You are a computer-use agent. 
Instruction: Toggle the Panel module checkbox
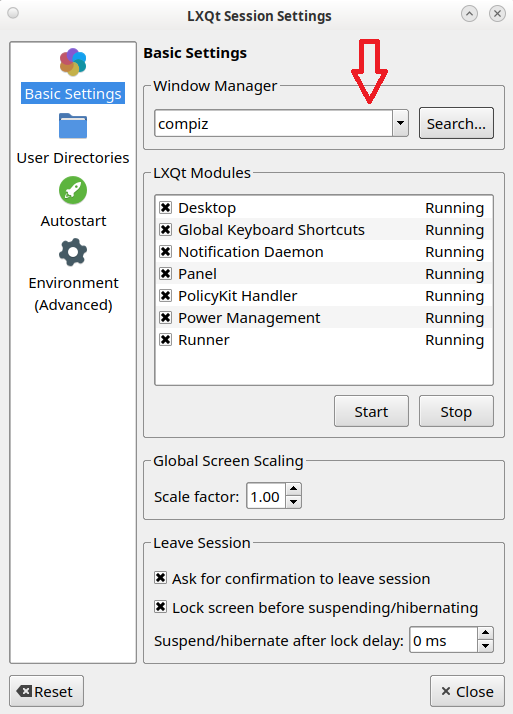tap(165, 274)
